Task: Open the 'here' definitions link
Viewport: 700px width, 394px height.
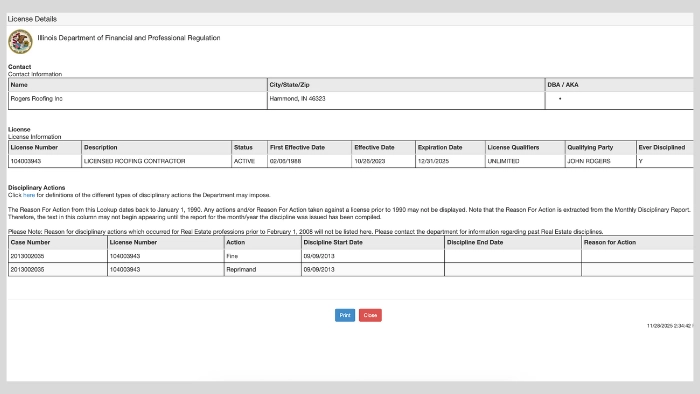Action: click(29, 195)
